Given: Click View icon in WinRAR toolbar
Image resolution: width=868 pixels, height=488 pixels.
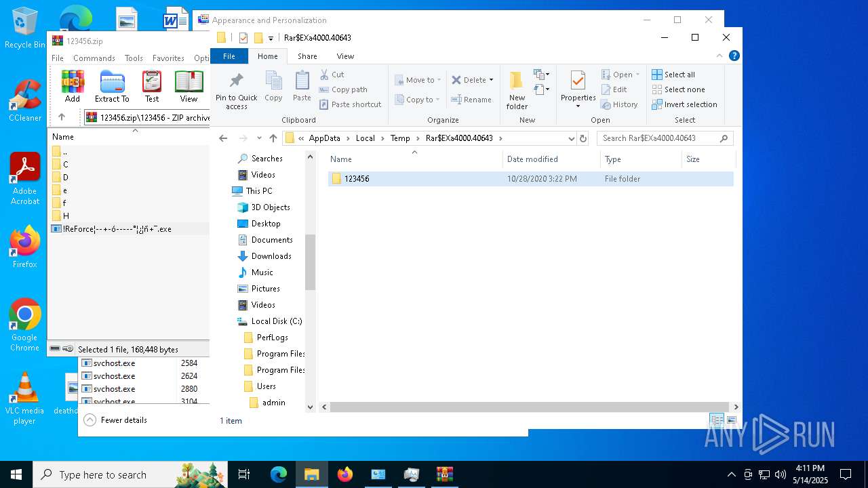Looking at the screenshot, I should [x=189, y=87].
